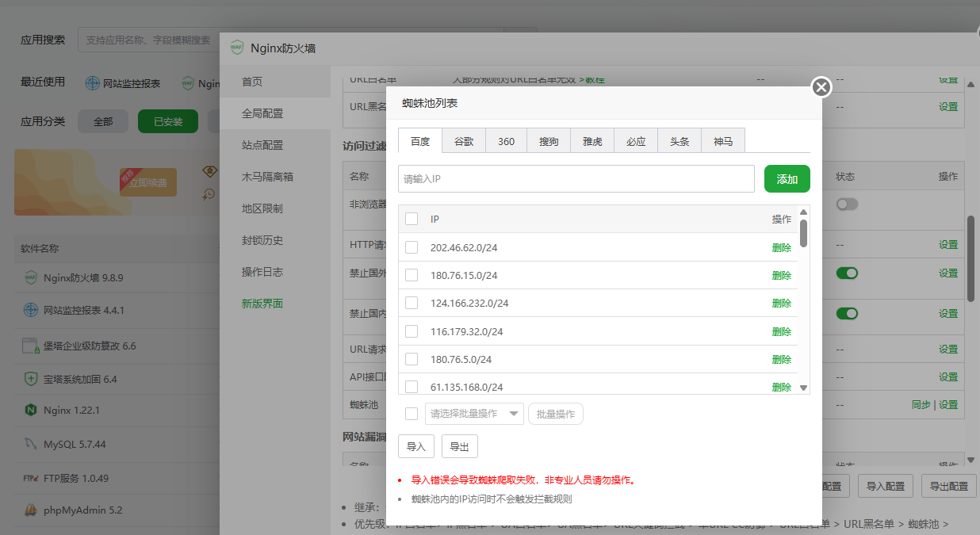Click the 导入配置 button
The width and height of the screenshot is (980, 535).
(886, 486)
